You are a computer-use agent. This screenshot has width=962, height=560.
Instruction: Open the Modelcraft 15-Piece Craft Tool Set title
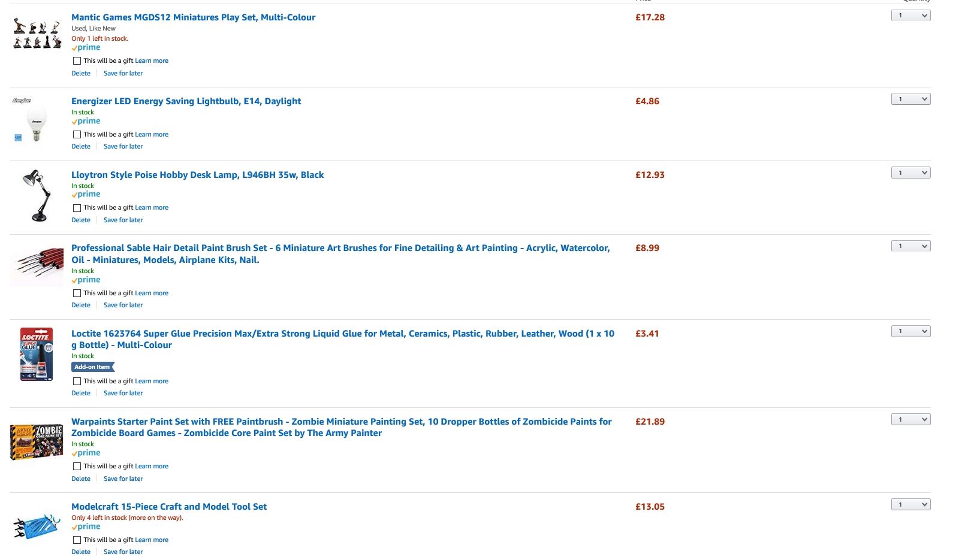pyautogui.click(x=169, y=507)
